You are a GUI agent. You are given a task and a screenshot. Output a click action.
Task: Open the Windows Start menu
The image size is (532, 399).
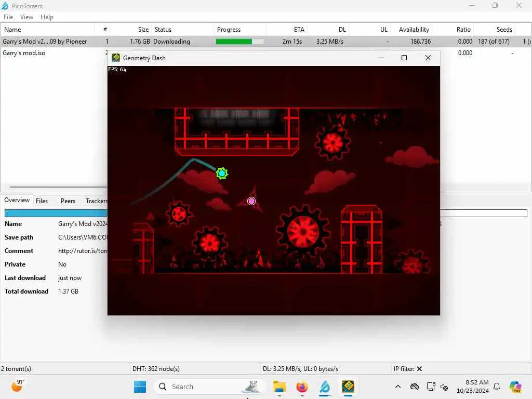point(140,387)
